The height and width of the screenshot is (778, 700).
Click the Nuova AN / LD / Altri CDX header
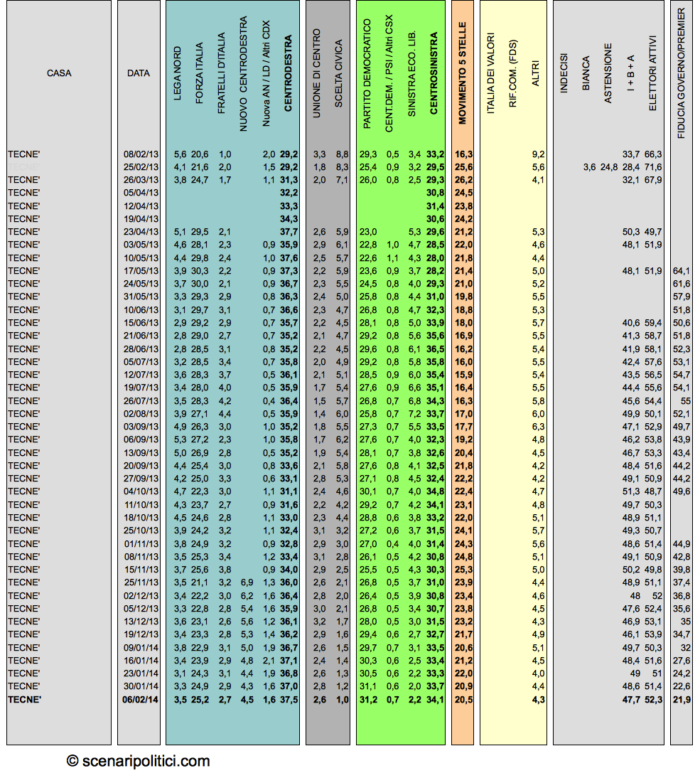[266, 73]
